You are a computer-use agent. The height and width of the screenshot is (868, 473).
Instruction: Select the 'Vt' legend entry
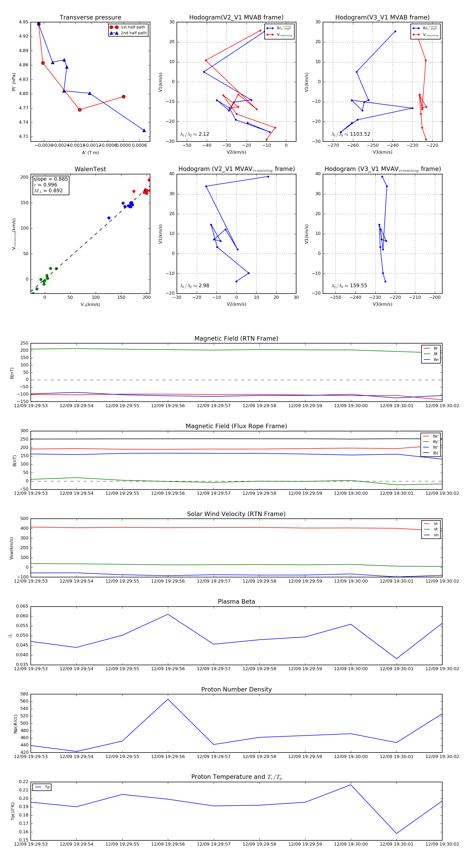click(431, 529)
